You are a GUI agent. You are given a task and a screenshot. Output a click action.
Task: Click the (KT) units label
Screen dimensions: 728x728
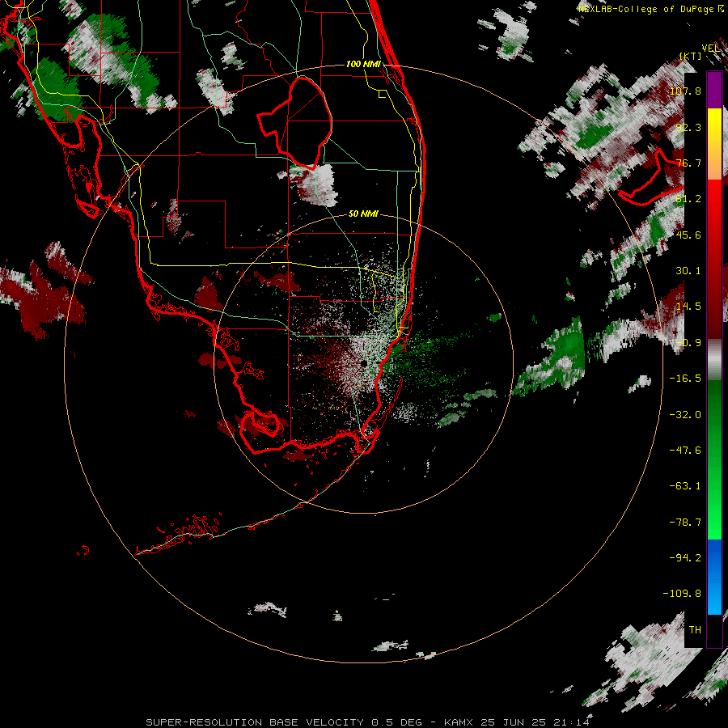click(x=691, y=56)
